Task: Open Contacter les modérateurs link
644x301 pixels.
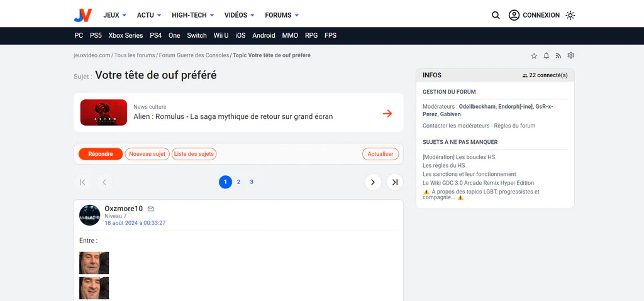Action: (x=455, y=126)
